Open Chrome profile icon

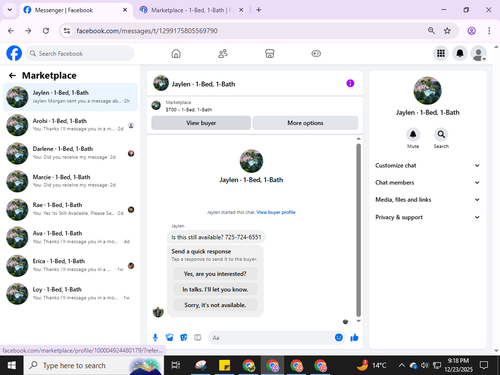pyautogui.click(x=471, y=31)
